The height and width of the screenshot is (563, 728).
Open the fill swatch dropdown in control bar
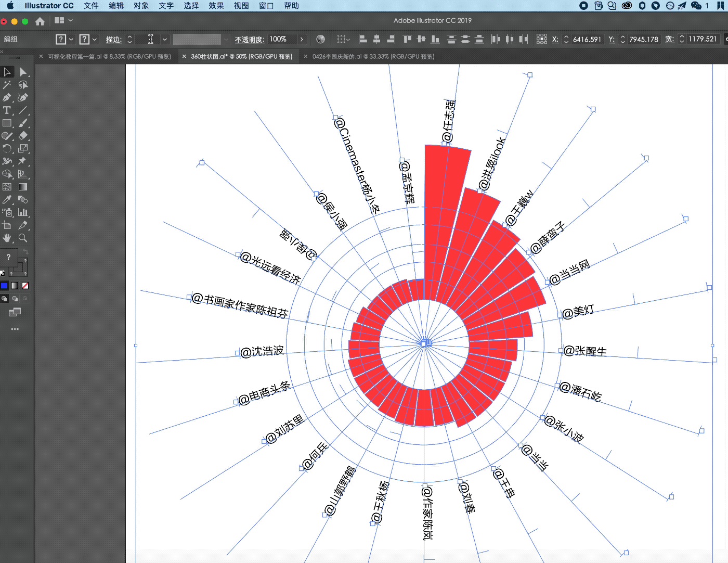[71, 40]
